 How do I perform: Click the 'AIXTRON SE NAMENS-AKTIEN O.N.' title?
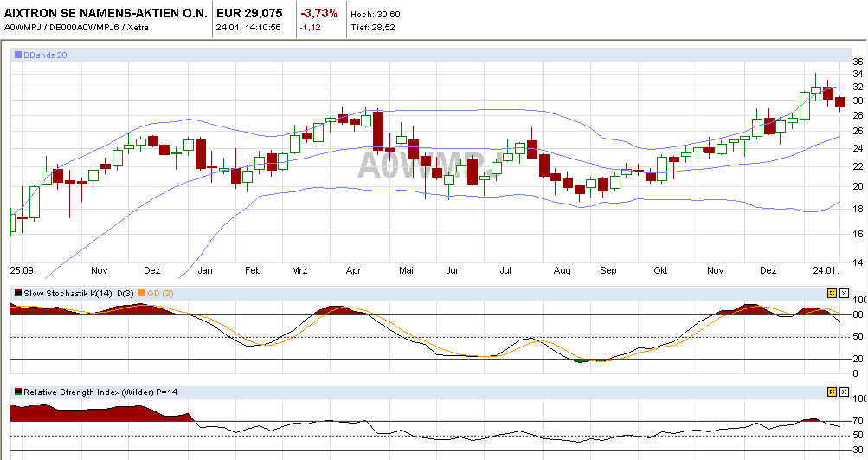point(106,13)
